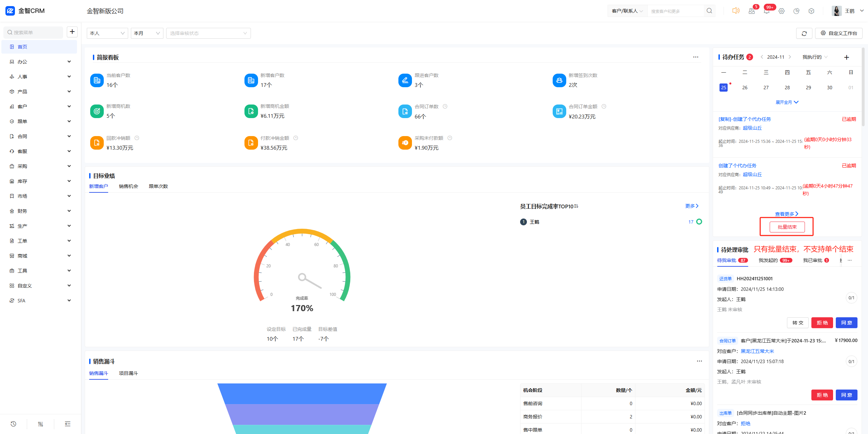
Task: Click the blue top segment of sales funnel
Action: coord(302,394)
